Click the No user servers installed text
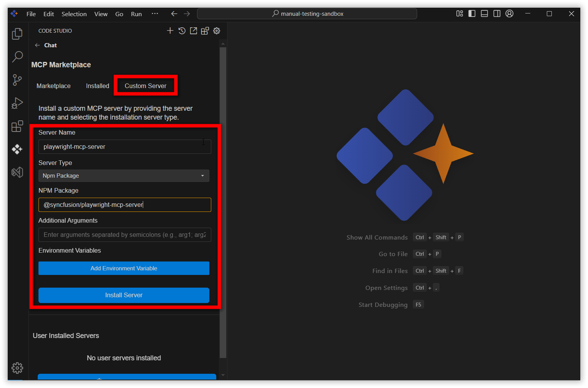The width and height of the screenshot is (588, 388). [x=124, y=358]
